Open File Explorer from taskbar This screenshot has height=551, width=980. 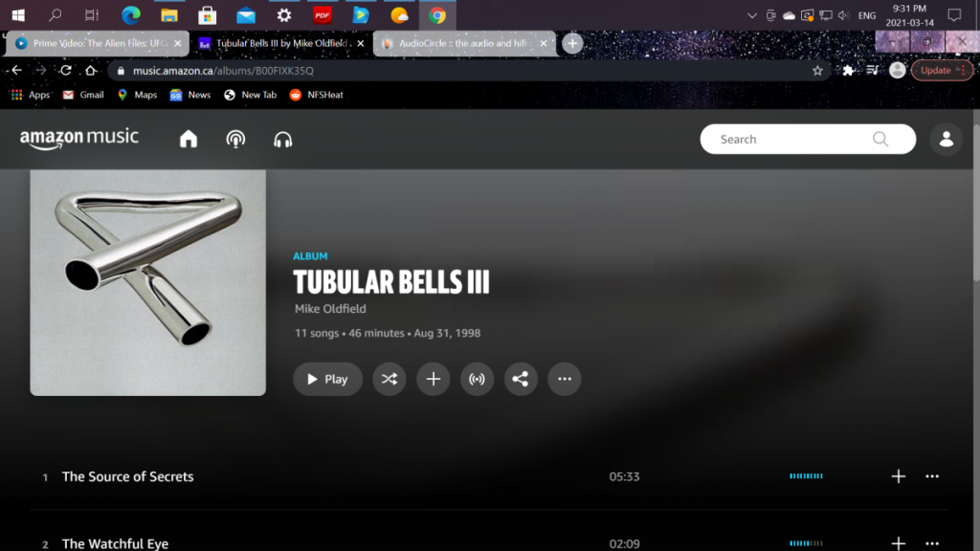[169, 15]
